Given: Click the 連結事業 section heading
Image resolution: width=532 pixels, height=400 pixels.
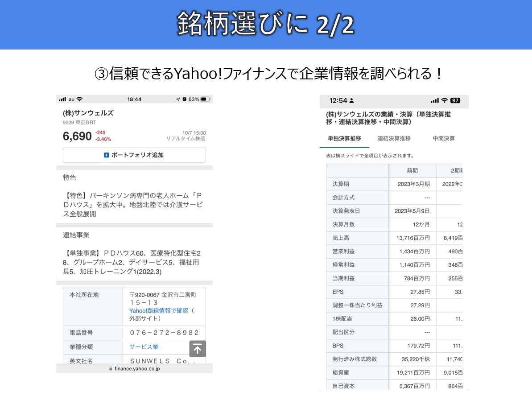Looking at the screenshot, I should point(76,235).
